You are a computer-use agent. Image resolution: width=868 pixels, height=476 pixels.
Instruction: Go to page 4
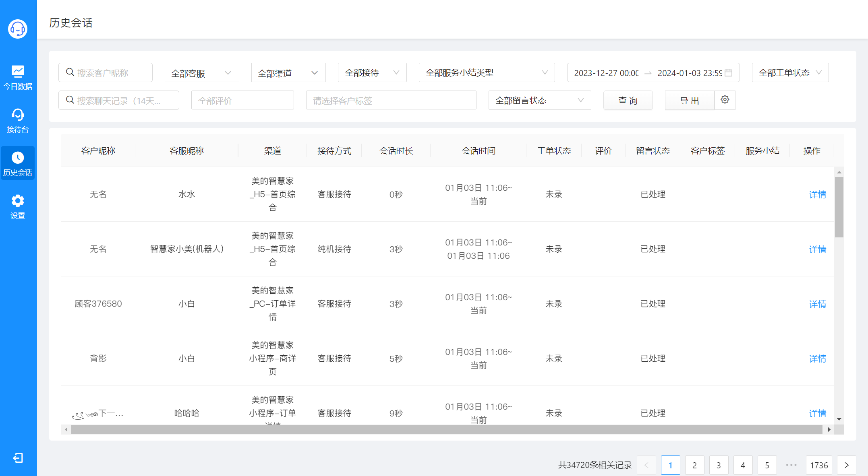743,465
